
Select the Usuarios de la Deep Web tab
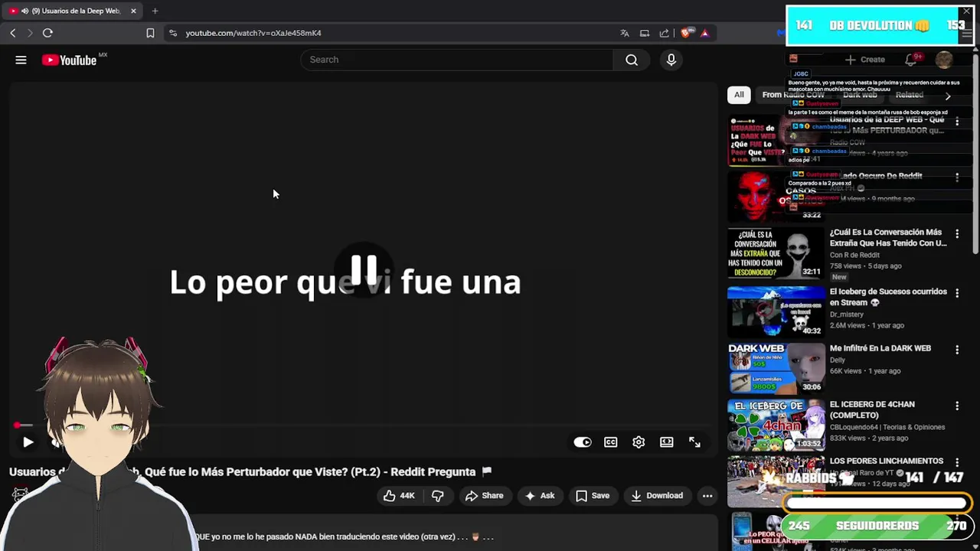coord(73,11)
